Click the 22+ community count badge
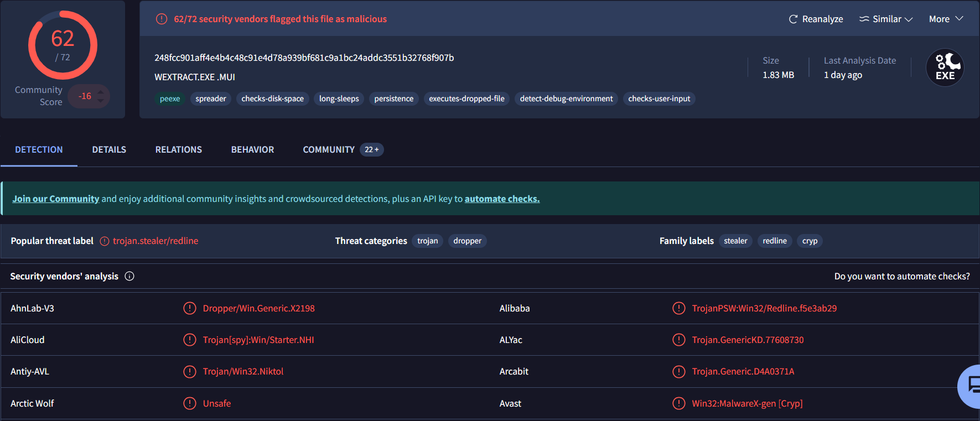This screenshot has width=980, height=421. [x=372, y=149]
